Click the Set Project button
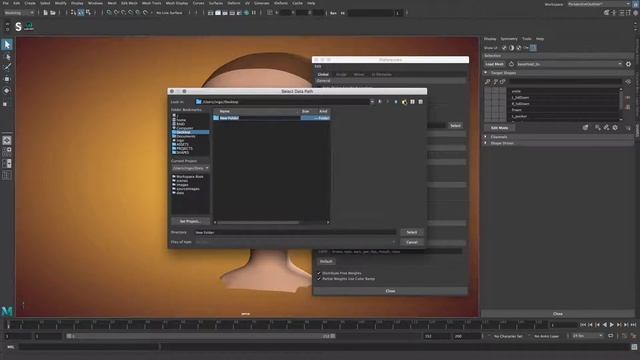The height and width of the screenshot is (360, 640). 190,221
